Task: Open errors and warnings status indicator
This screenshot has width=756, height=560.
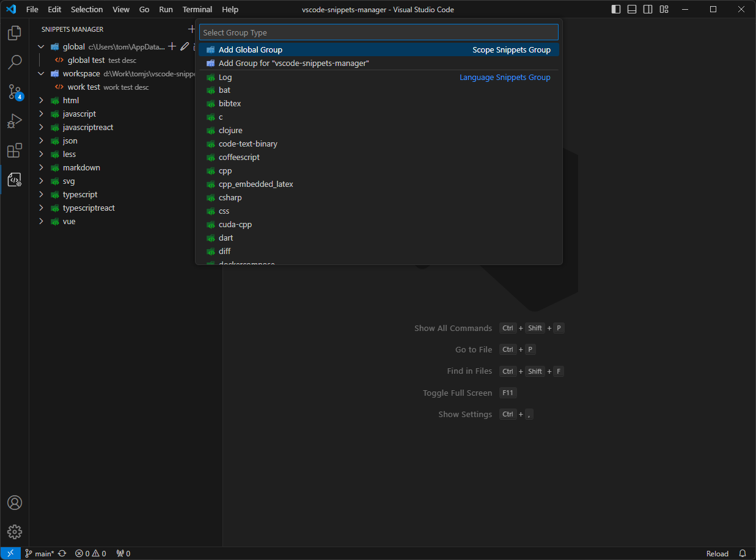Action: pos(90,554)
